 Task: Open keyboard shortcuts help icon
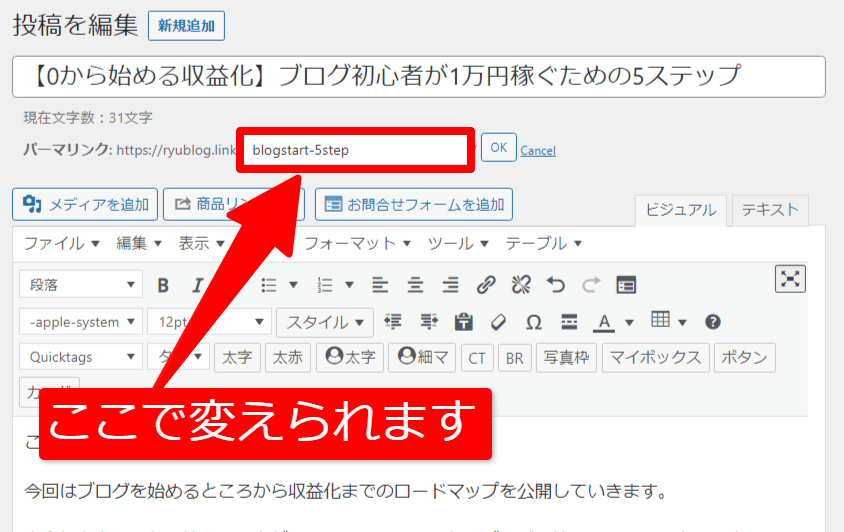(x=713, y=322)
